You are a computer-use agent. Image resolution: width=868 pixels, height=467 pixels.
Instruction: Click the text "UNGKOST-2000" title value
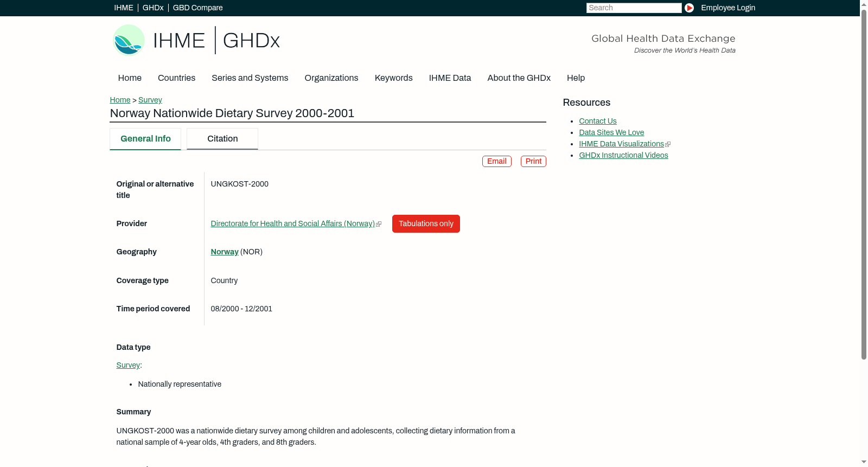(x=240, y=184)
